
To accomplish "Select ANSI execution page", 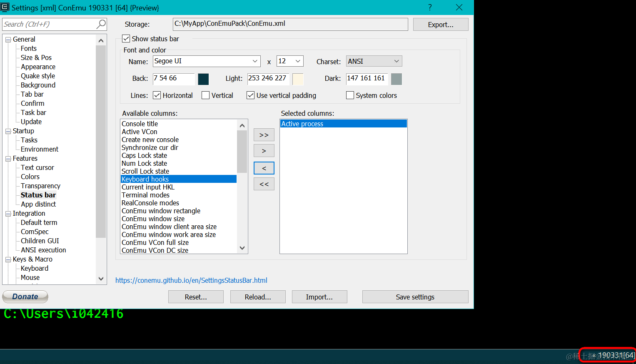I will tap(43, 250).
